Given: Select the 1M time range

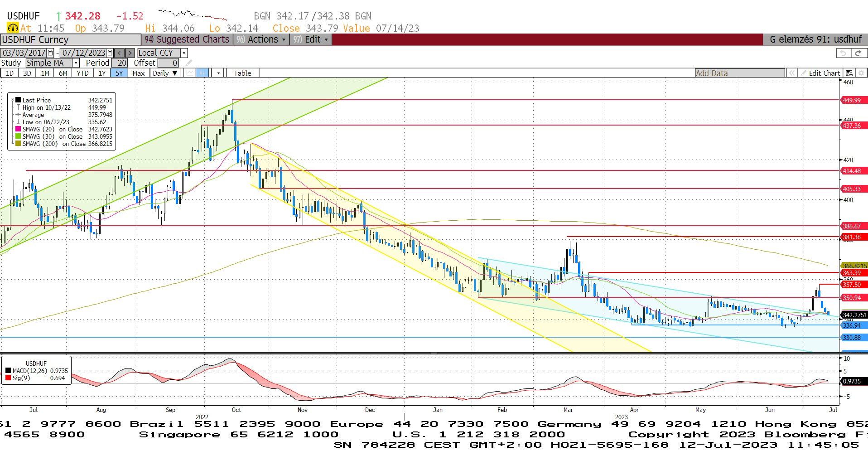Looking at the screenshot, I should click(45, 73).
